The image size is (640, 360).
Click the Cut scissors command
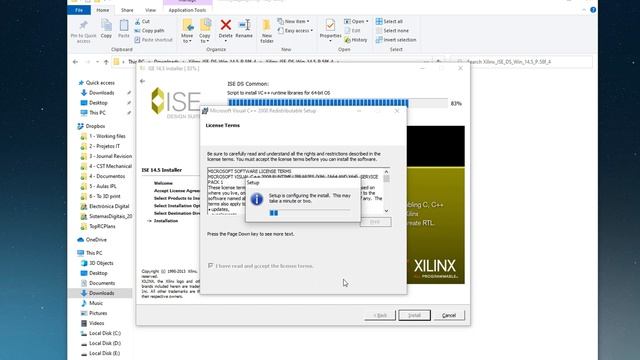(142, 21)
